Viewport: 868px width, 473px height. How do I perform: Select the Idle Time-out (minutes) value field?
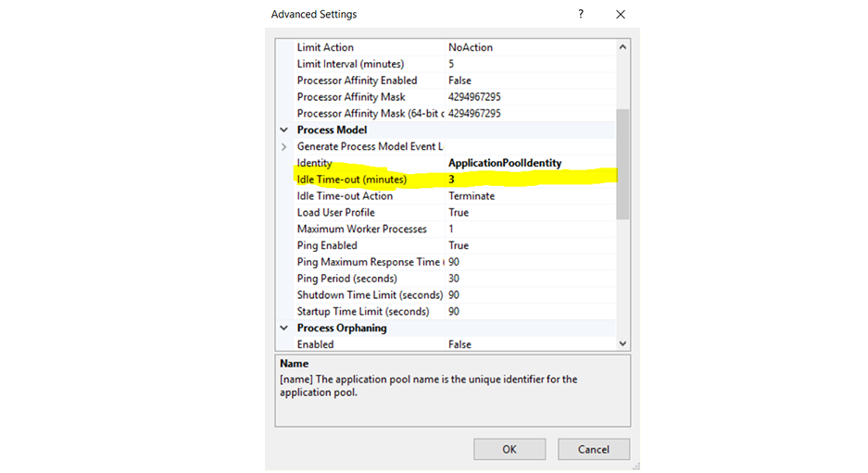[528, 180]
